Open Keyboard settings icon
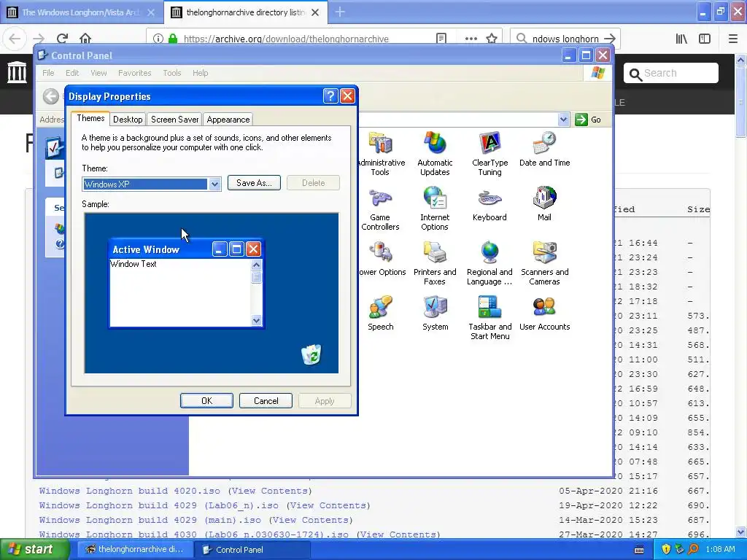Image resolution: width=747 pixels, height=560 pixels. 489,203
